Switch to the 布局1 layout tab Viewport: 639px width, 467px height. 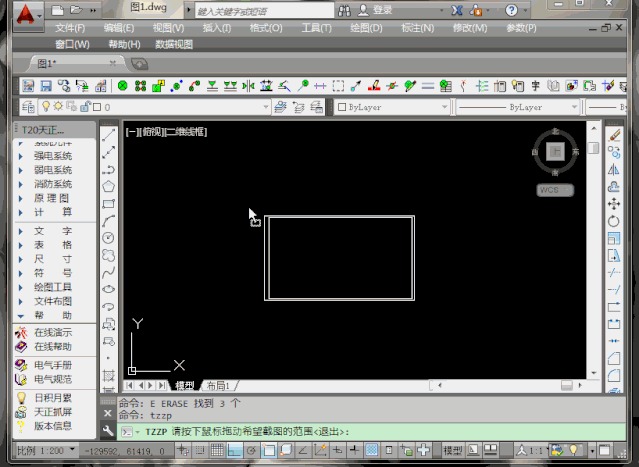[218, 385]
